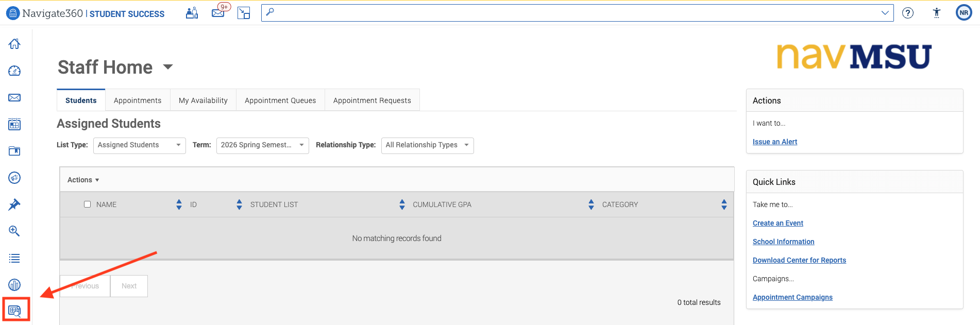
Task: Check the select-all NAME checkbox
Action: click(87, 204)
